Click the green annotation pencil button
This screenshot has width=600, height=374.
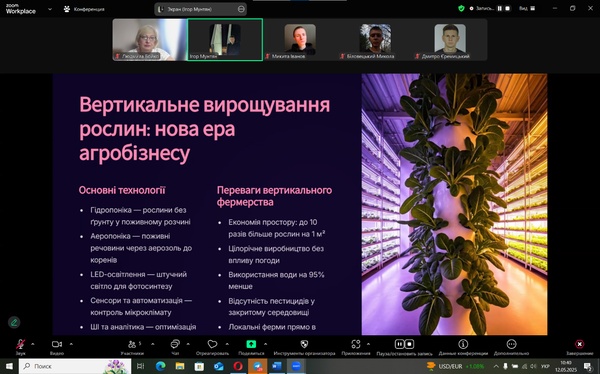14,322
